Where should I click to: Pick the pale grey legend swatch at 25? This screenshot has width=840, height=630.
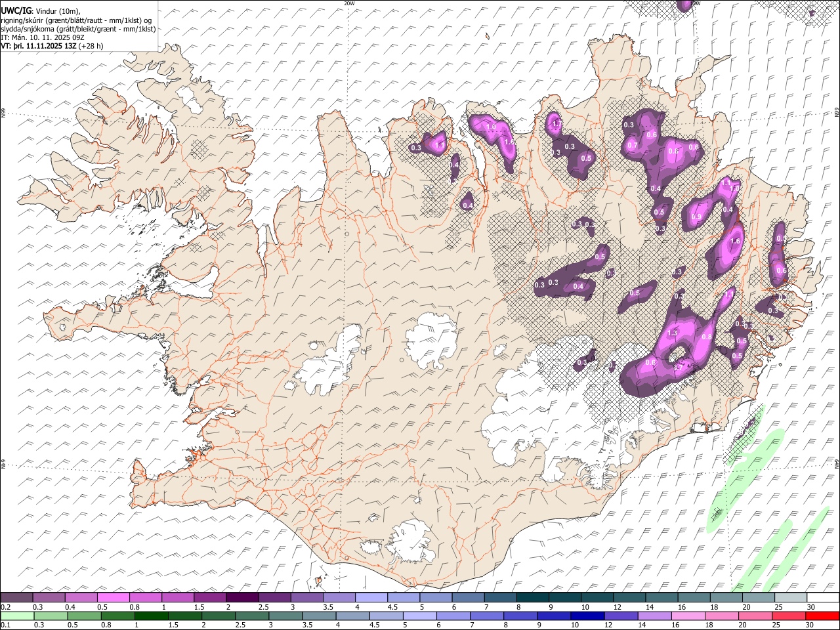(791, 598)
